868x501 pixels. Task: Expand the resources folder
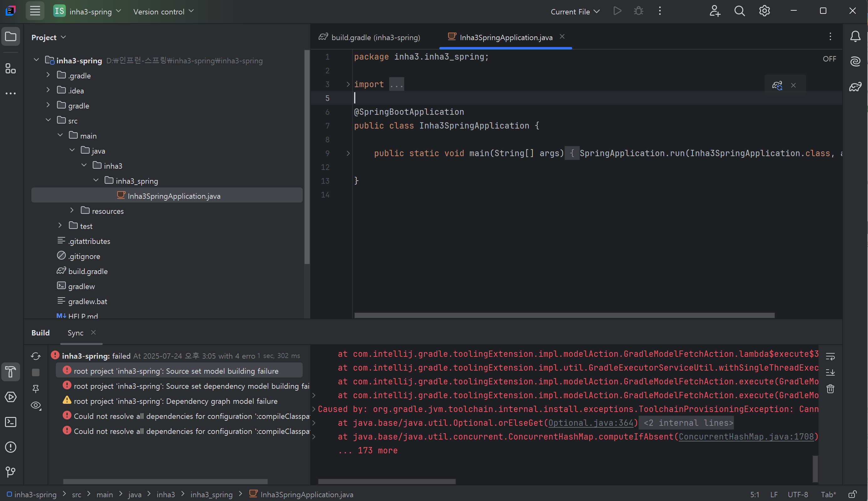72,210
